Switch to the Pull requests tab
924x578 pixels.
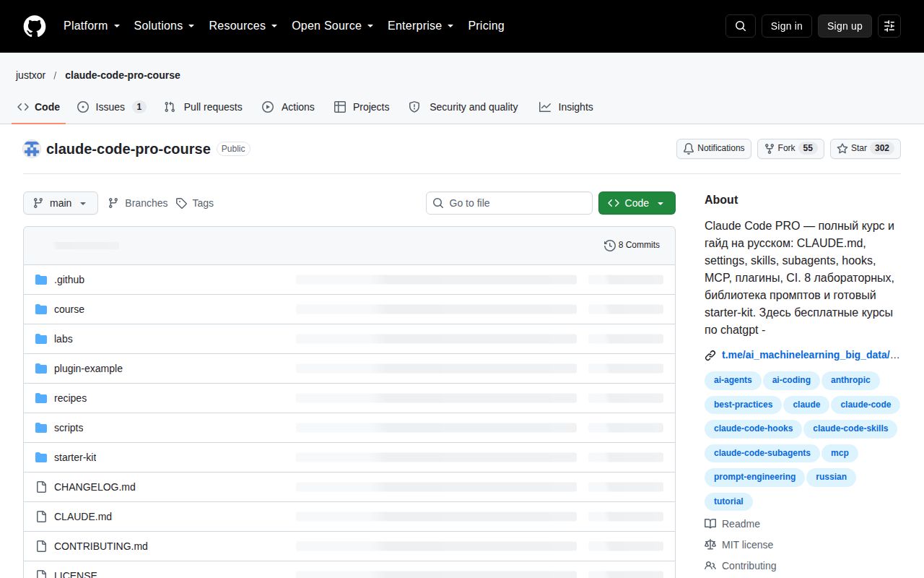(204, 107)
